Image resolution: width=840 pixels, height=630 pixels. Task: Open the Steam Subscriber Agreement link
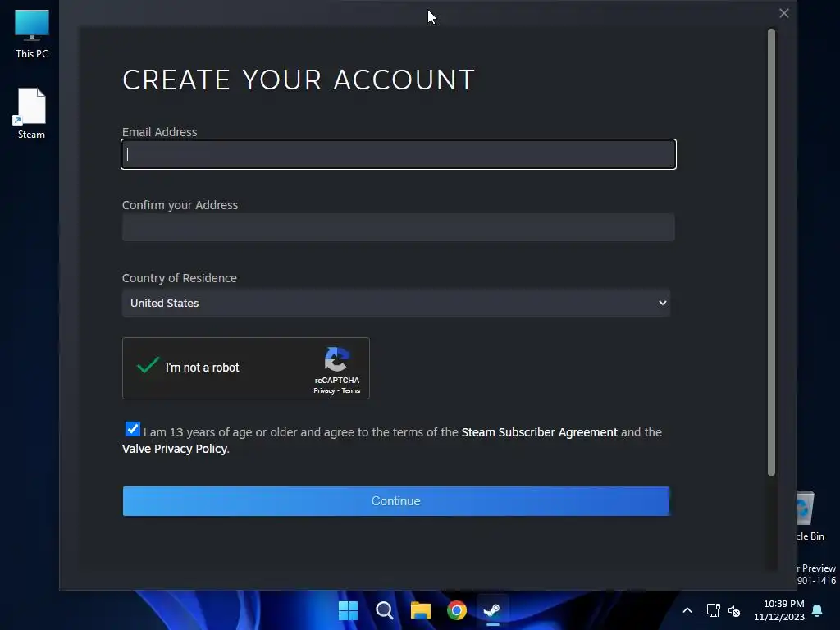tap(539, 432)
